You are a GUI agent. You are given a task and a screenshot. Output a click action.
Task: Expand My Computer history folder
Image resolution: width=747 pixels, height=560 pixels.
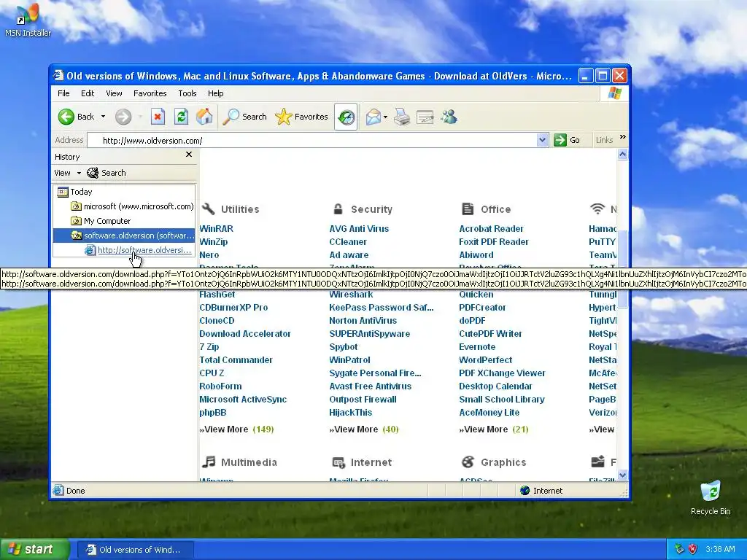point(101,221)
